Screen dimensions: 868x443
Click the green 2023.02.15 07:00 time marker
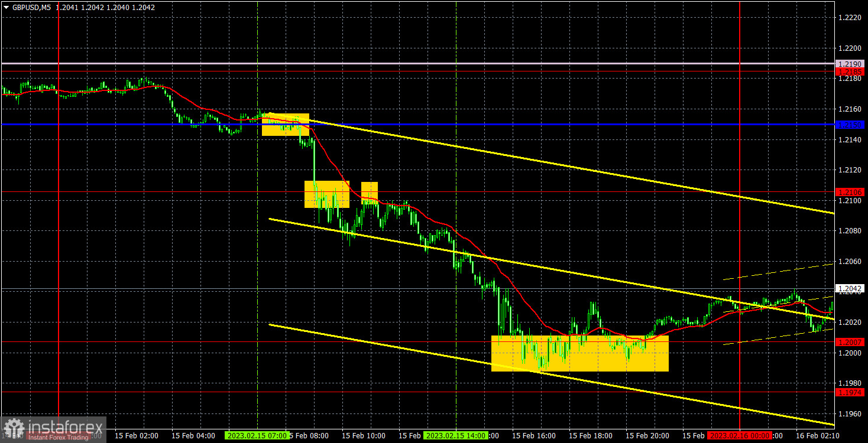pyautogui.click(x=257, y=435)
